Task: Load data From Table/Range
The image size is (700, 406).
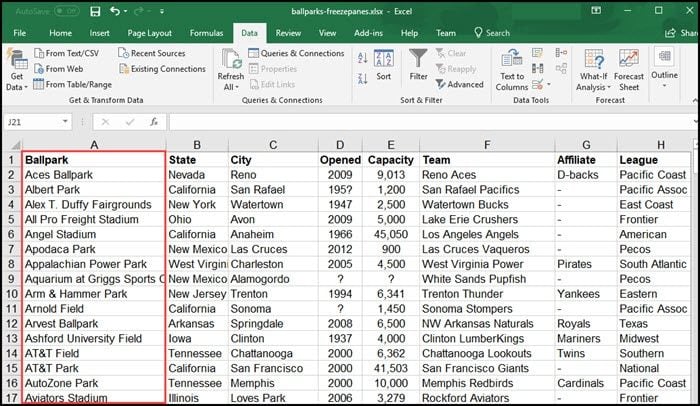Action: 73,84
